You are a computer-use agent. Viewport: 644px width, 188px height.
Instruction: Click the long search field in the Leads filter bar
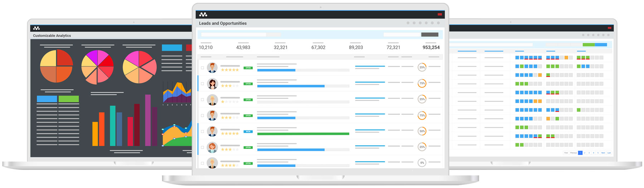point(233,35)
